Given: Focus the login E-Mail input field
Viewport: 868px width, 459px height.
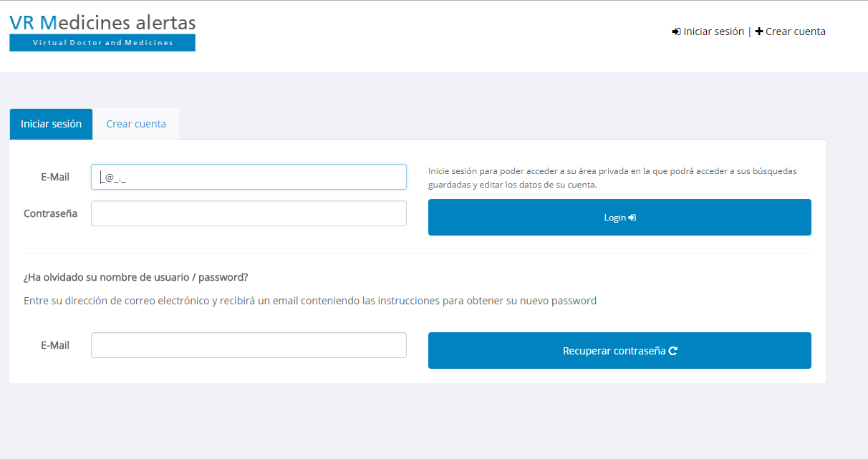Looking at the screenshot, I should point(249,177).
